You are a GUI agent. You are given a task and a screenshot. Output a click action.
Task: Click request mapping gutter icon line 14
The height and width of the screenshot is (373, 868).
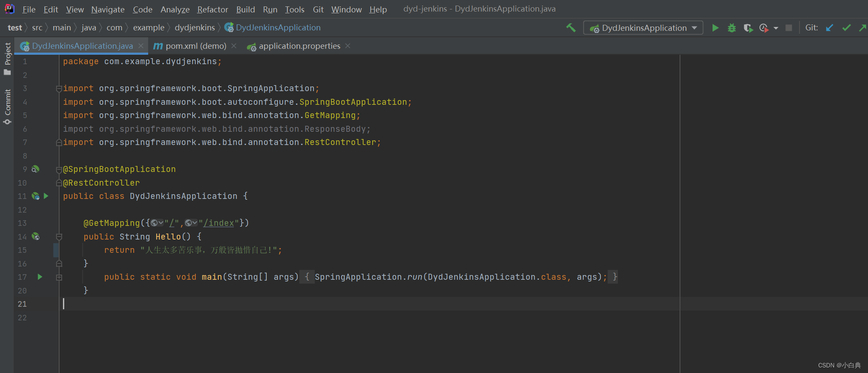click(x=36, y=237)
